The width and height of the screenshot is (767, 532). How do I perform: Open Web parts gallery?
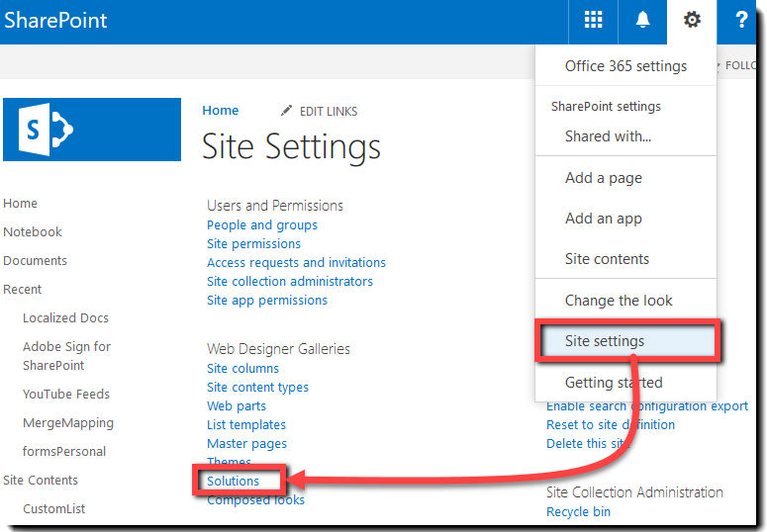(x=237, y=406)
